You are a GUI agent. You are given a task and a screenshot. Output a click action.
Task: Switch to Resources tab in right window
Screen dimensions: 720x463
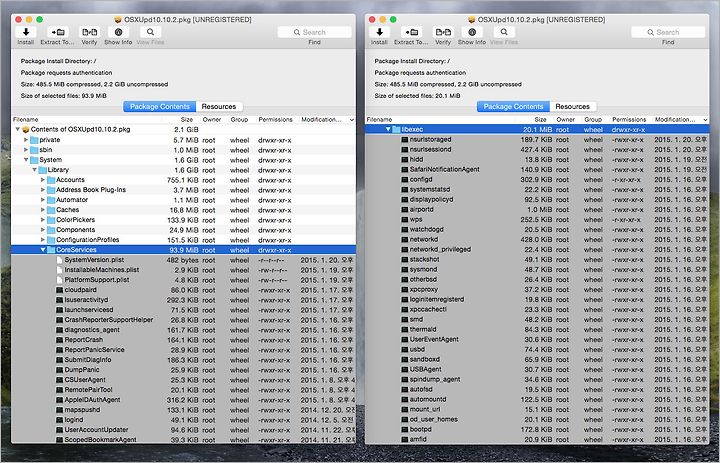point(573,107)
